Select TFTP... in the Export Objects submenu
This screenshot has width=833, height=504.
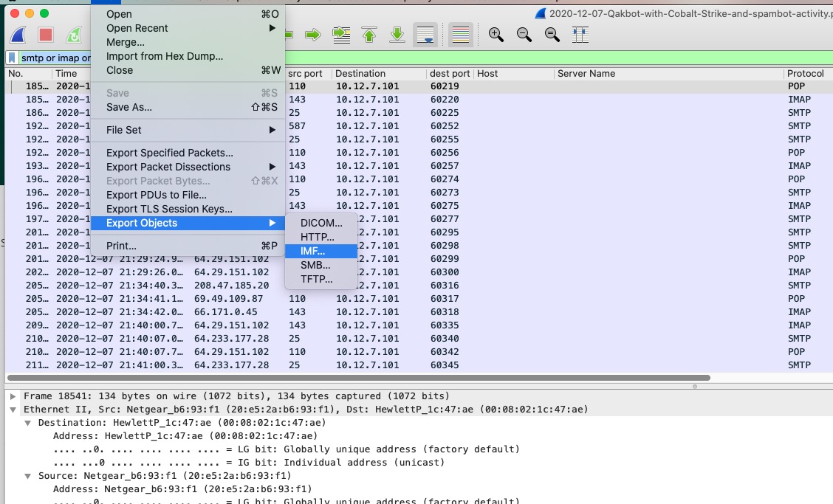pos(321,279)
